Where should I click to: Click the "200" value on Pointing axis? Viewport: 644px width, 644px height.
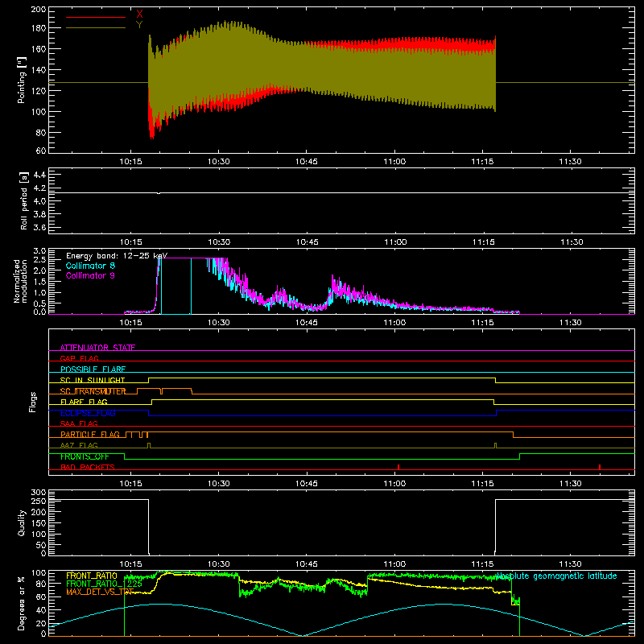coord(39,9)
